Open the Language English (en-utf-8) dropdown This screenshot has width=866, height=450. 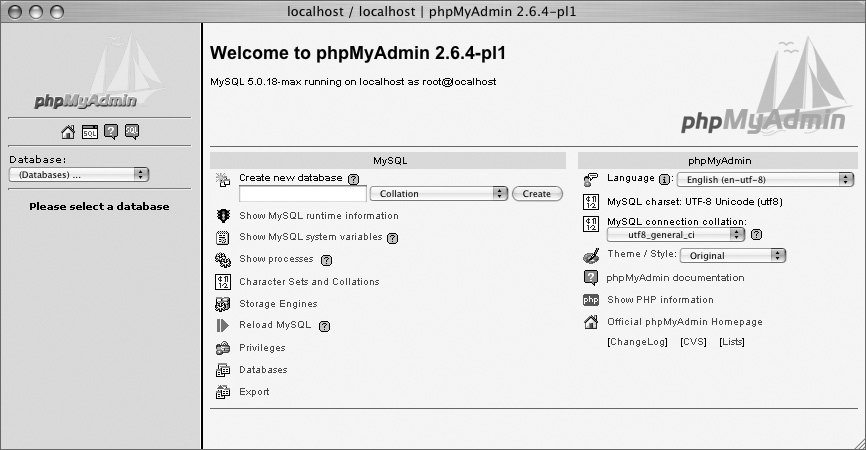(x=765, y=179)
